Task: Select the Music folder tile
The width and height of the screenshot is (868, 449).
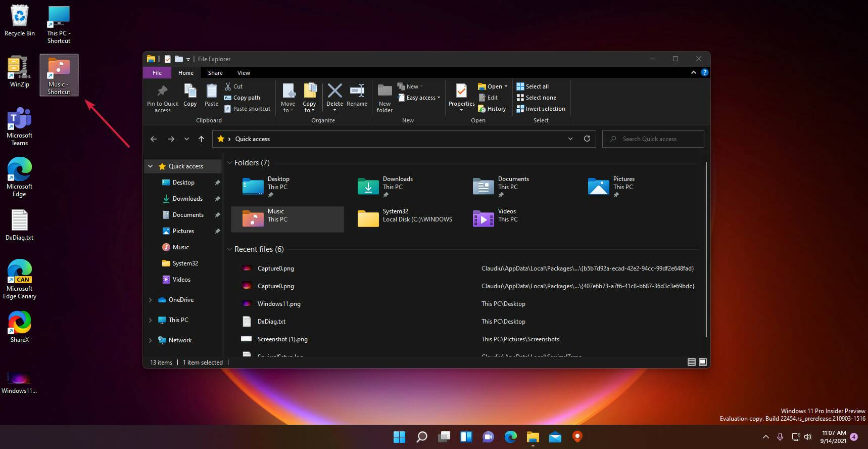Action: coord(287,219)
